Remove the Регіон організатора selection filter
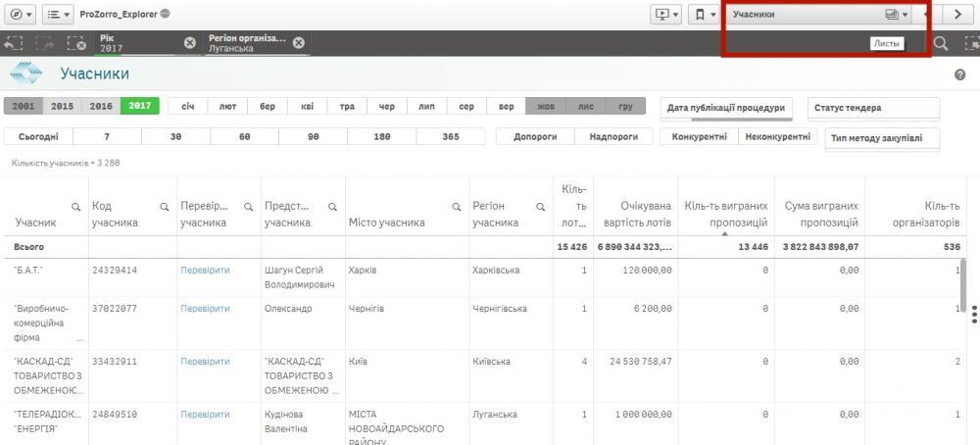This screenshot has height=445, width=980. click(298, 42)
